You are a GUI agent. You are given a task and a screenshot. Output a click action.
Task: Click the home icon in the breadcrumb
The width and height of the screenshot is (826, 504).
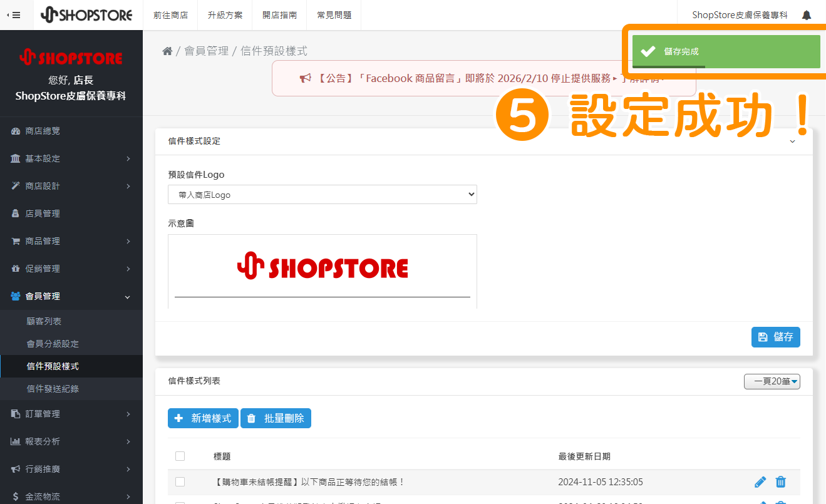(x=167, y=51)
